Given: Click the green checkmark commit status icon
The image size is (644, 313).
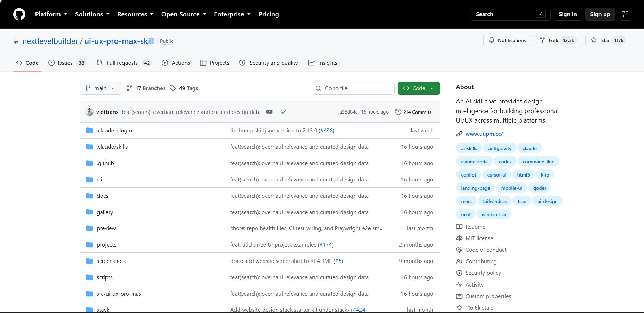Looking at the screenshot, I should 284,112.
